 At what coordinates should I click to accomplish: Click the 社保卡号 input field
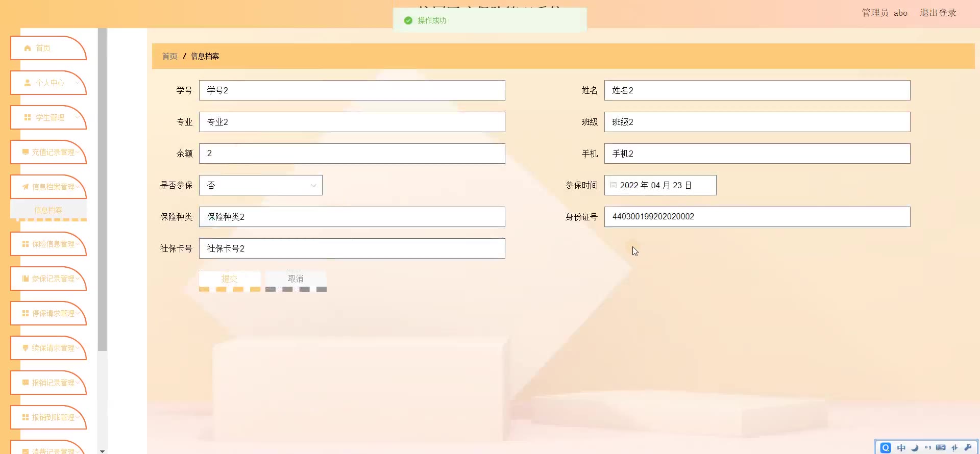pyautogui.click(x=352, y=248)
